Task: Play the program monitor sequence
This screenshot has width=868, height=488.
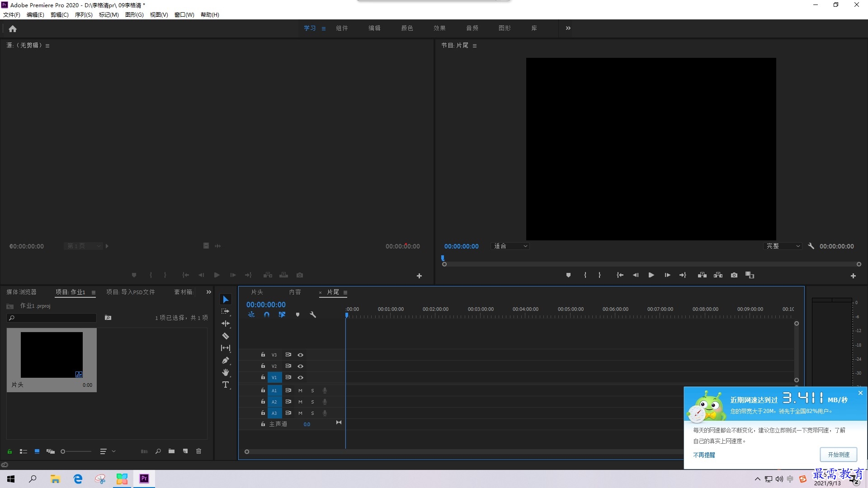Action: coord(651,275)
